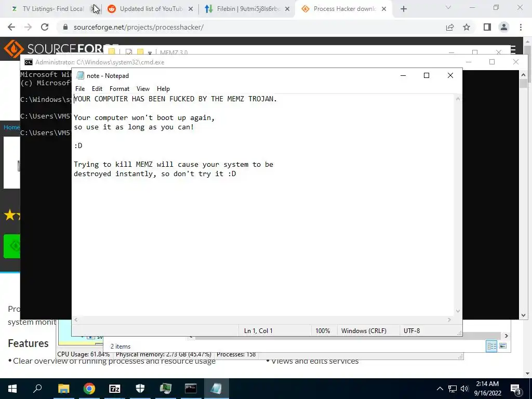Screen dimensions: 532x399
Task: Toggle Chrome side panel
Action: tap(487, 27)
